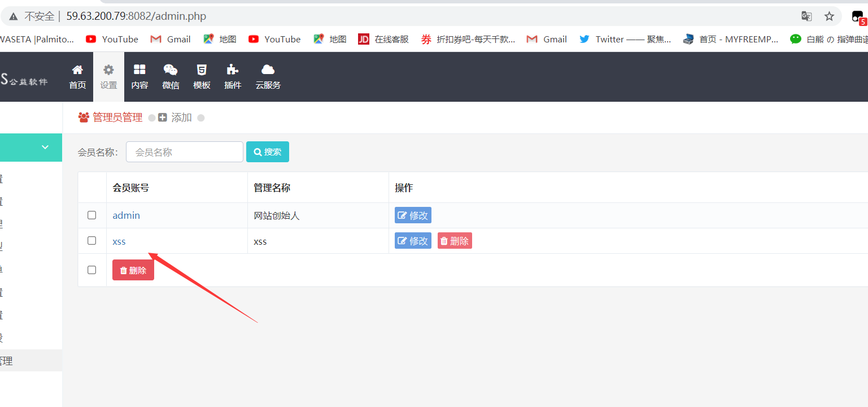Open the 首页 - MYFREEMP bookmark

[730, 39]
